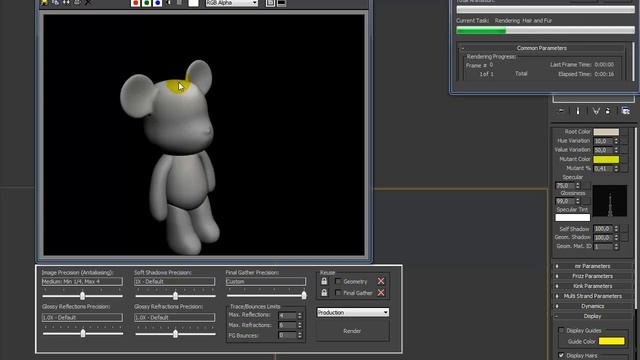Click the clear render X icon
The height and width of the screenshot is (360, 640).
coord(88,2)
